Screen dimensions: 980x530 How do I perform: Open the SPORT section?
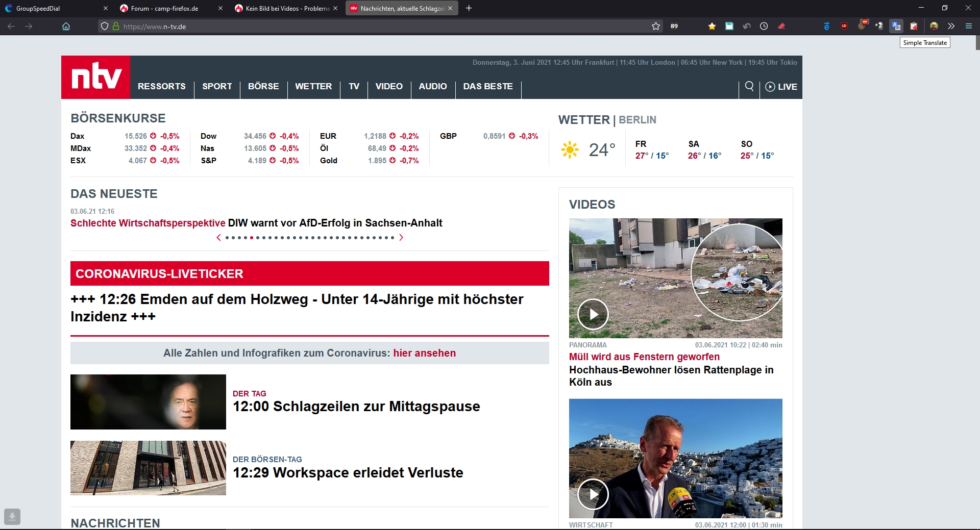pyautogui.click(x=217, y=87)
